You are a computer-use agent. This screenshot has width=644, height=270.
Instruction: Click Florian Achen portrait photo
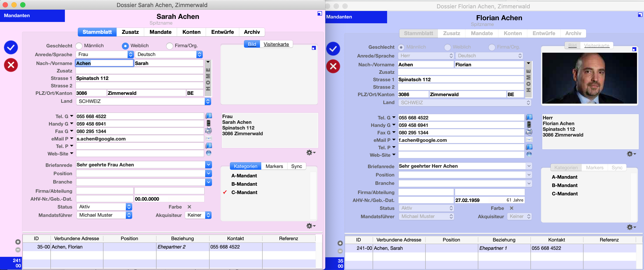[589, 78]
